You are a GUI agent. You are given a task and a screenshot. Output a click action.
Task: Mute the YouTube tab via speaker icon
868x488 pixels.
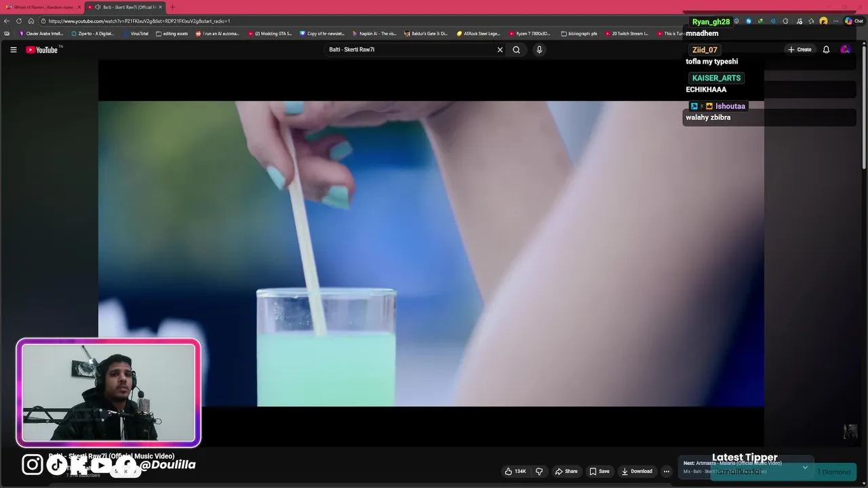click(x=98, y=7)
